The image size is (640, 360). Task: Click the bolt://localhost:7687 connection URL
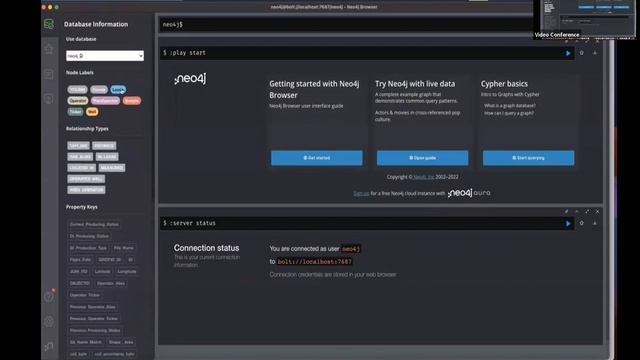[314, 262]
